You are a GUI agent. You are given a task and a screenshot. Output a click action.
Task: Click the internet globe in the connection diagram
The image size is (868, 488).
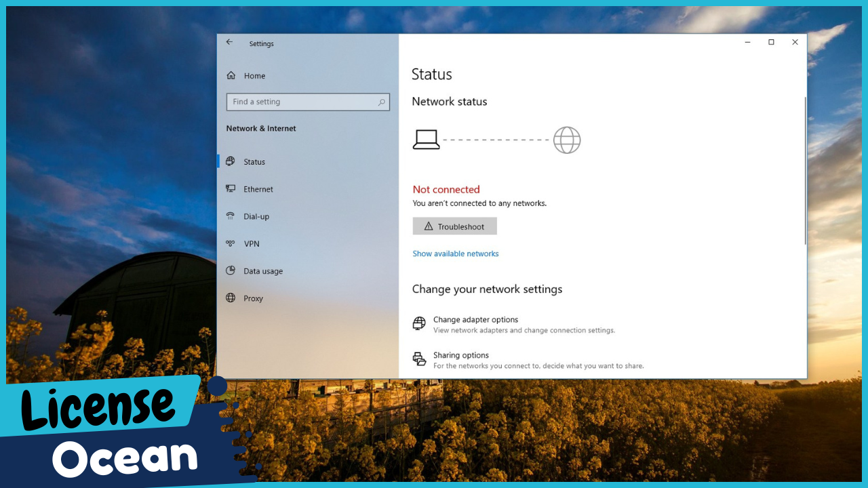click(x=567, y=140)
